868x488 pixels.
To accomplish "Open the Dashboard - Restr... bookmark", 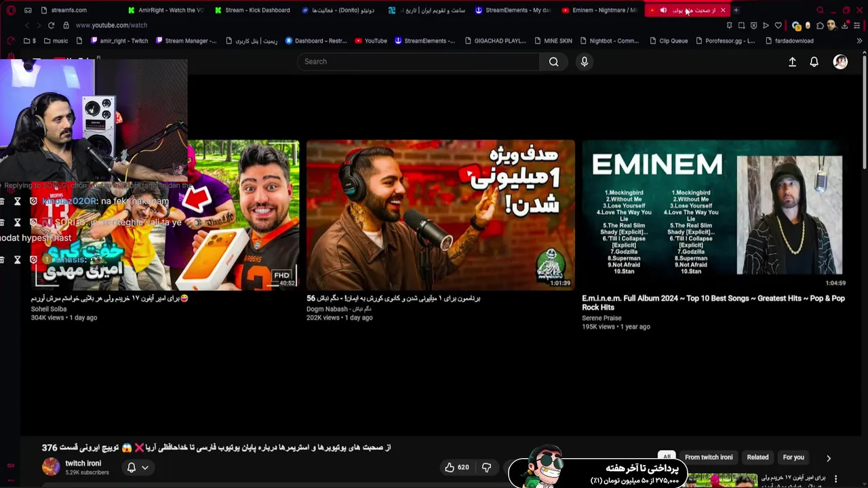I will click(x=316, y=41).
